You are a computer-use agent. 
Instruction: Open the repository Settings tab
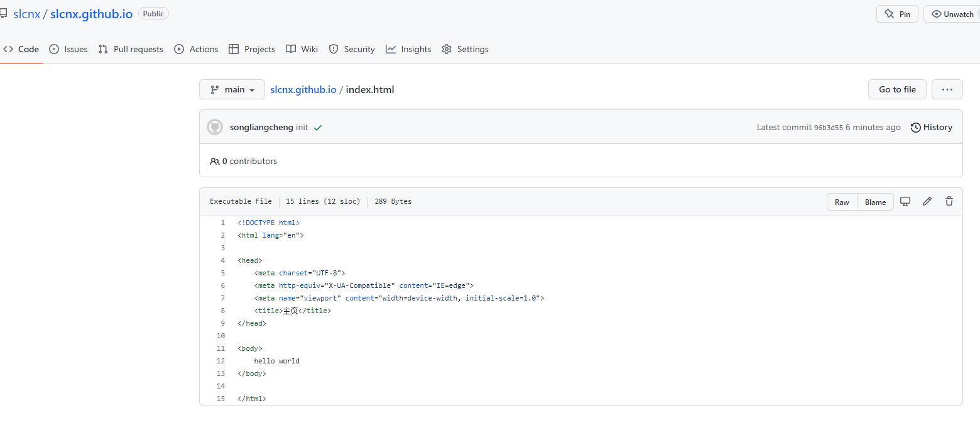465,49
